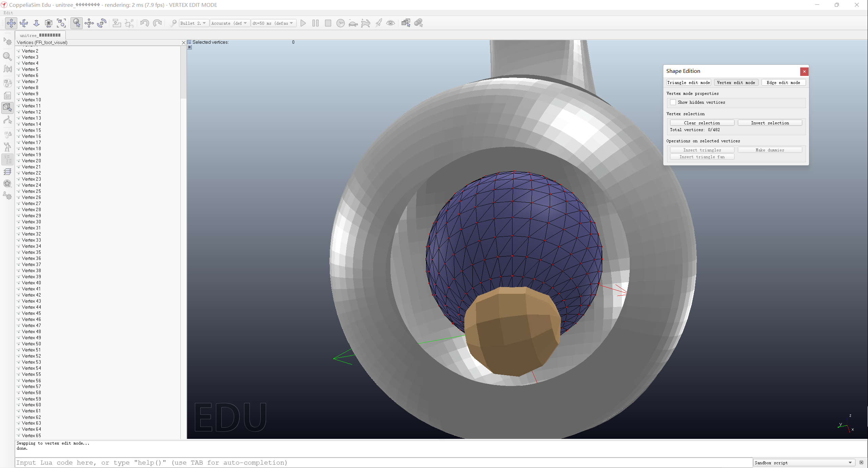The width and height of the screenshot is (868, 468).
Task: Open the accuracy settings dropdown
Action: tap(228, 23)
